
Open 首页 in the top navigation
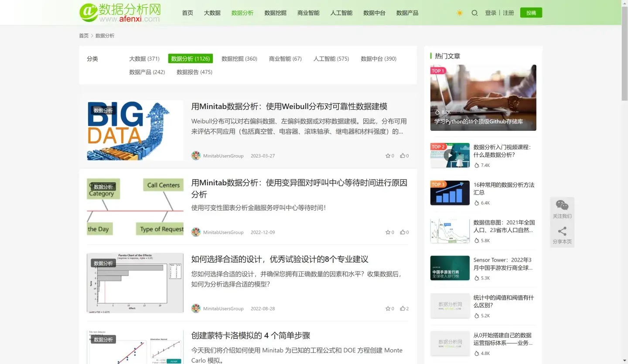tap(188, 13)
